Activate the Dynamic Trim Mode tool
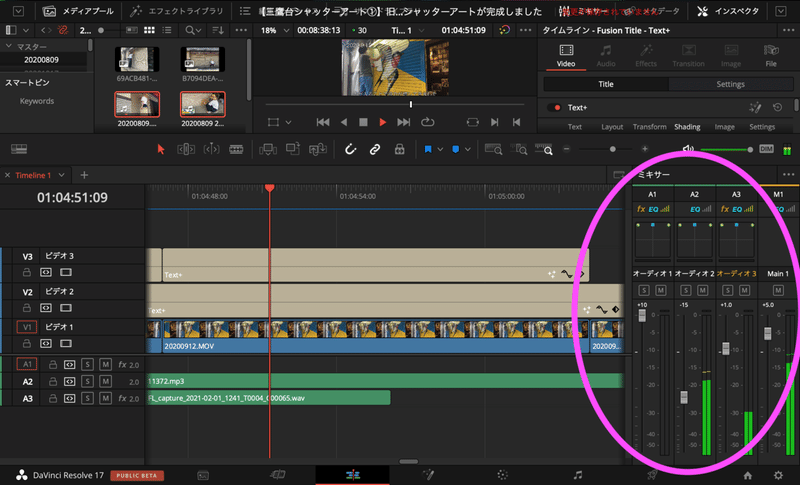This screenshot has height=485, width=800. 211,149
